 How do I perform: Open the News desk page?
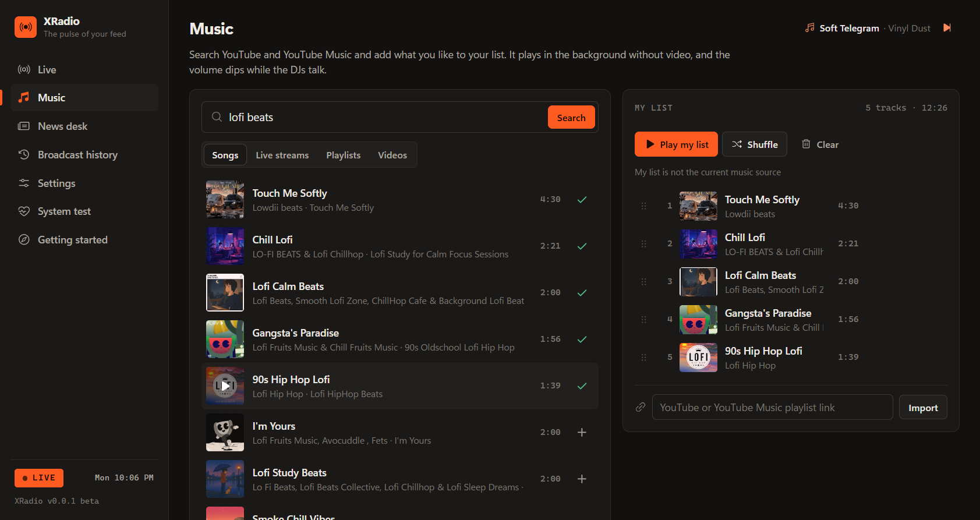pyautogui.click(x=84, y=126)
